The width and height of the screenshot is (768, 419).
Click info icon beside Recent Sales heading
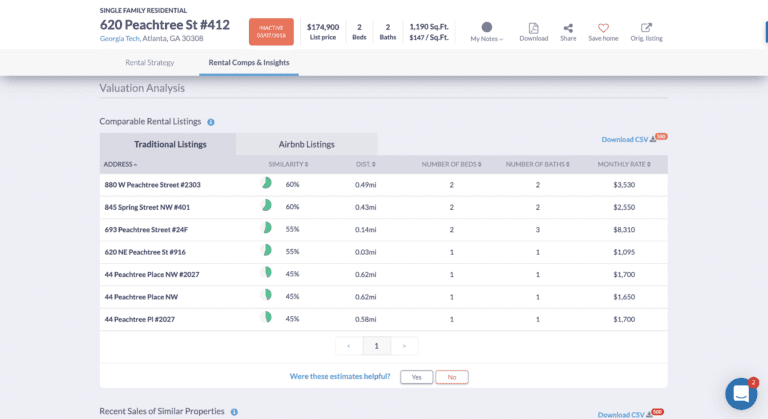coord(234,411)
